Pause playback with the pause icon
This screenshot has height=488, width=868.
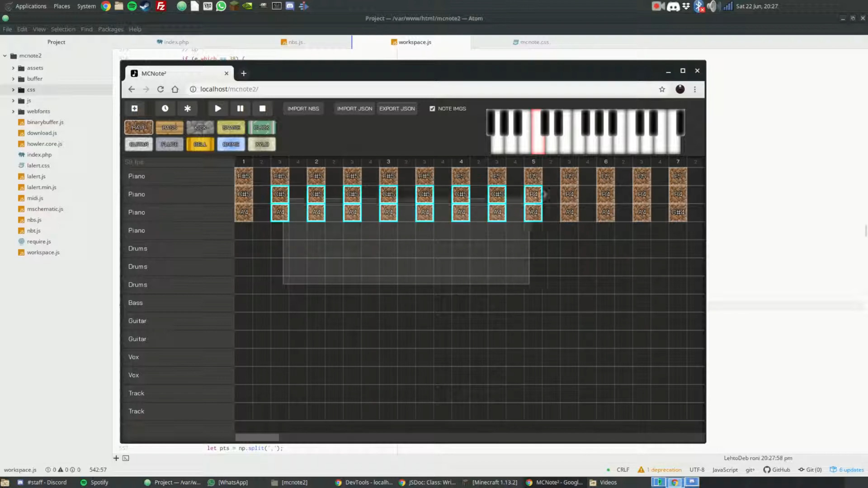[x=240, y=108]
